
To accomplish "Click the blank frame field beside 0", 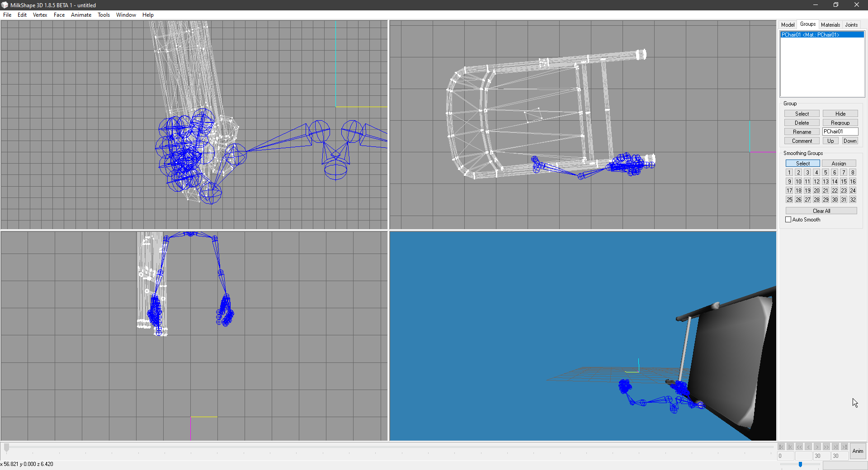I will tap(804, 456).
